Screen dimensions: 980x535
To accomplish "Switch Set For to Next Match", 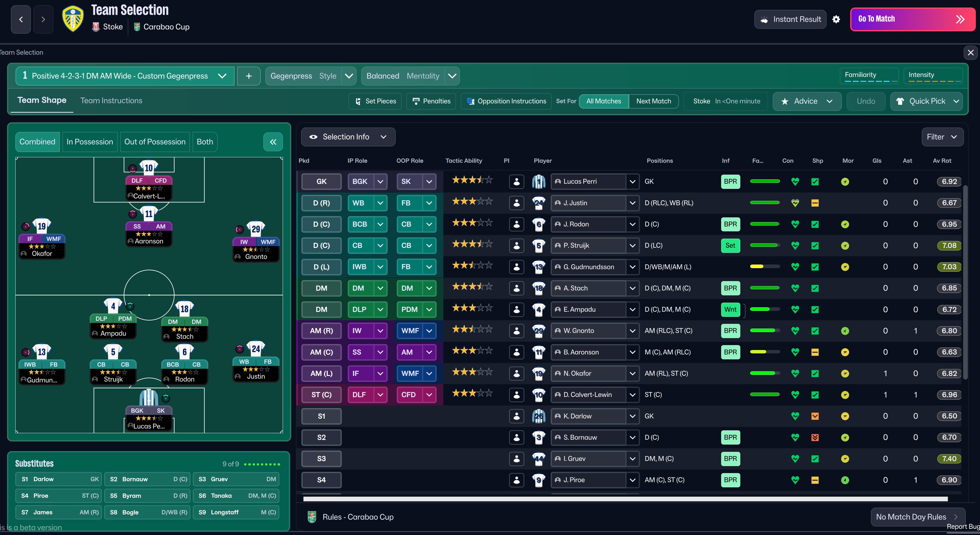I will tap(653, 101).
